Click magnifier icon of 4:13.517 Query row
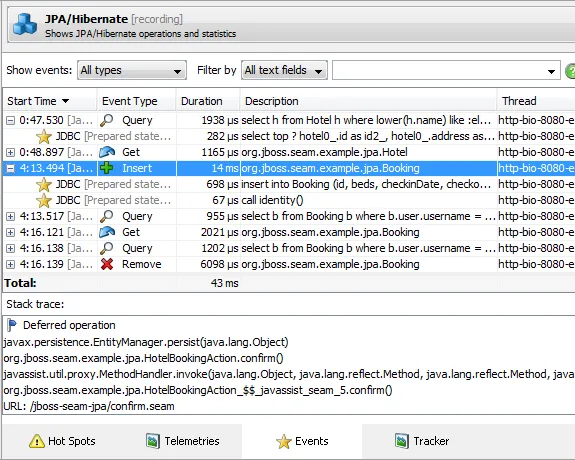The height and width of the screenshot is (460, 575). (107, 216)
